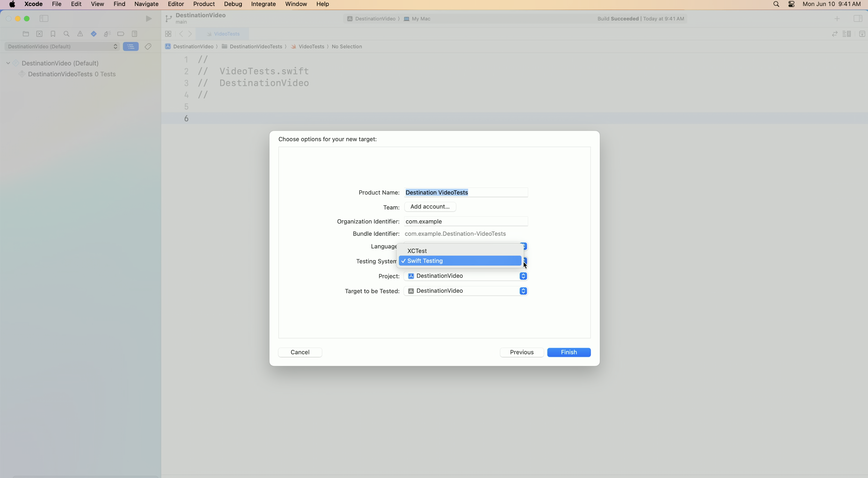Screen dimensions: 868x478
Task: Toggle the inspectors panel at right
Action: 857,18
